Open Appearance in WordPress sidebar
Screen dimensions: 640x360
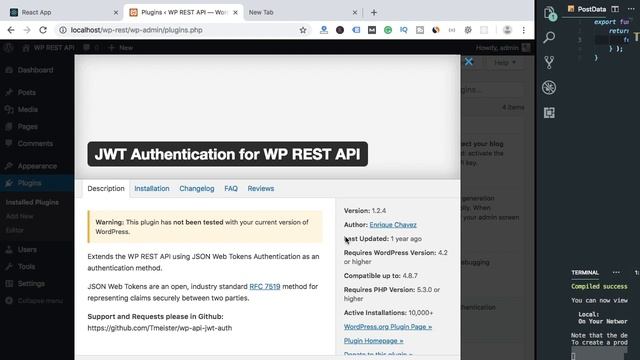coord(37,166)
